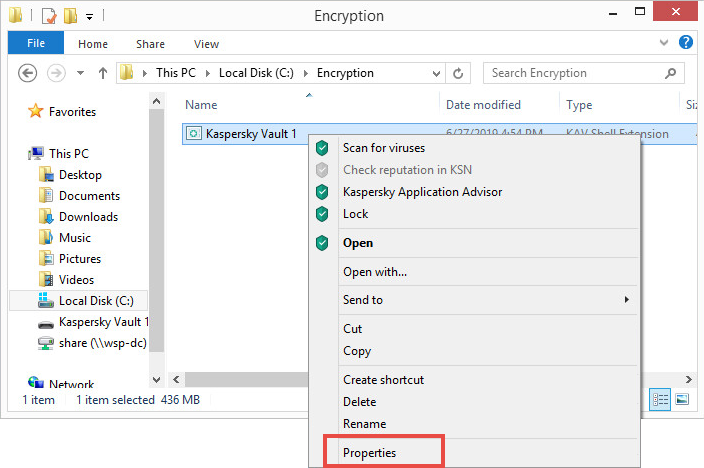Expand the ribbon with the chevron
The height and width of the screenshot is (468, 704).
pos(664,43)
